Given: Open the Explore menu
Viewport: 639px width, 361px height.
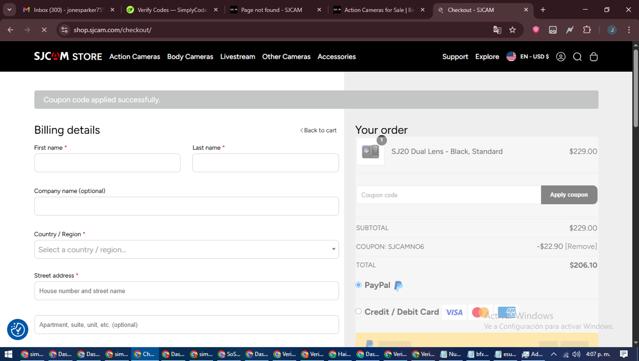Looking at the screenshot, I should point(487,57).
